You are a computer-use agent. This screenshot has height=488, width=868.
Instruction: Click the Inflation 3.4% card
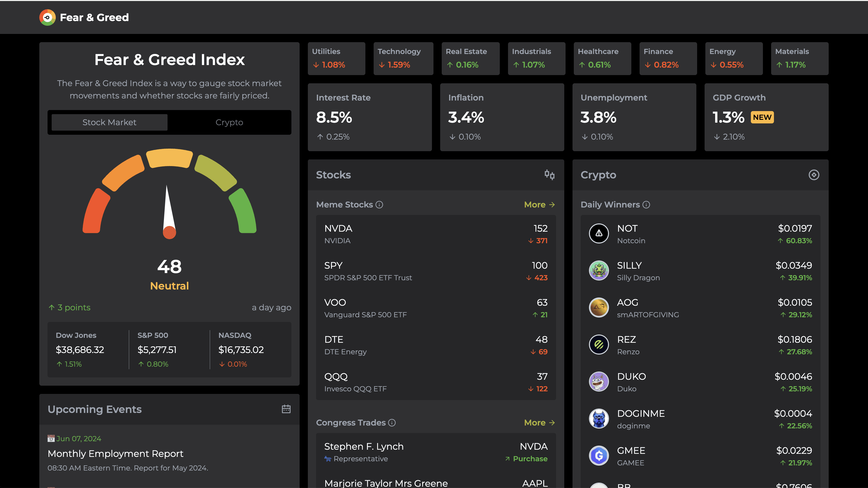click(x=502, y=117)
